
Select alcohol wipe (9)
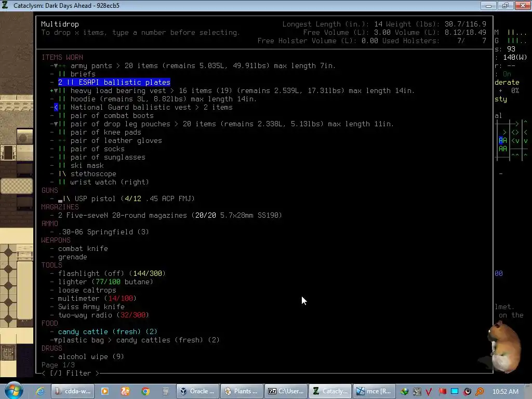91,356
